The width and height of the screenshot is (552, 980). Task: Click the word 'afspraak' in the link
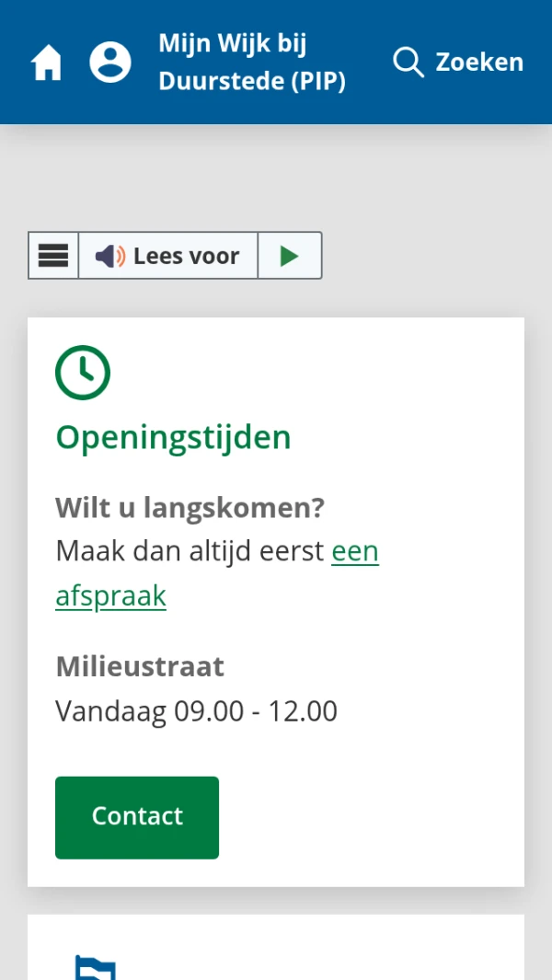coord(110,596)
